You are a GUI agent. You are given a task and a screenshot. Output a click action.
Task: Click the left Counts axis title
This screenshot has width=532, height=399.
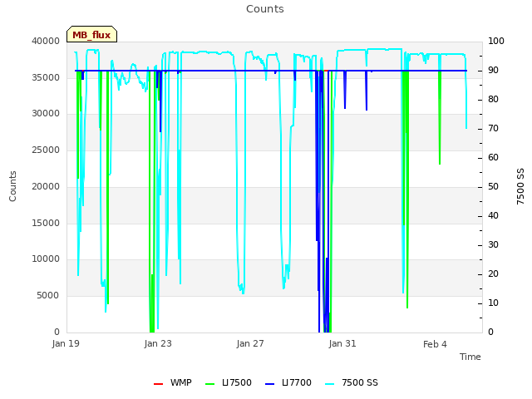click(13, 186)
